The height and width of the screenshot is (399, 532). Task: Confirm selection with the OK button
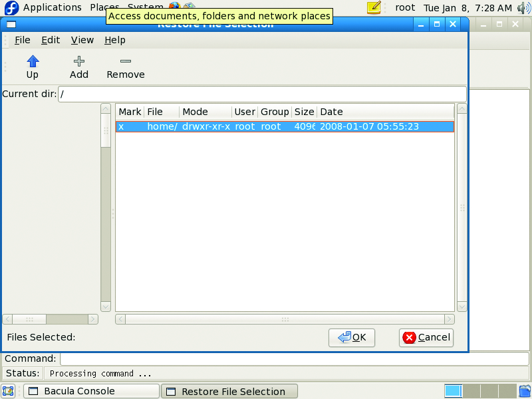point(351,337)
